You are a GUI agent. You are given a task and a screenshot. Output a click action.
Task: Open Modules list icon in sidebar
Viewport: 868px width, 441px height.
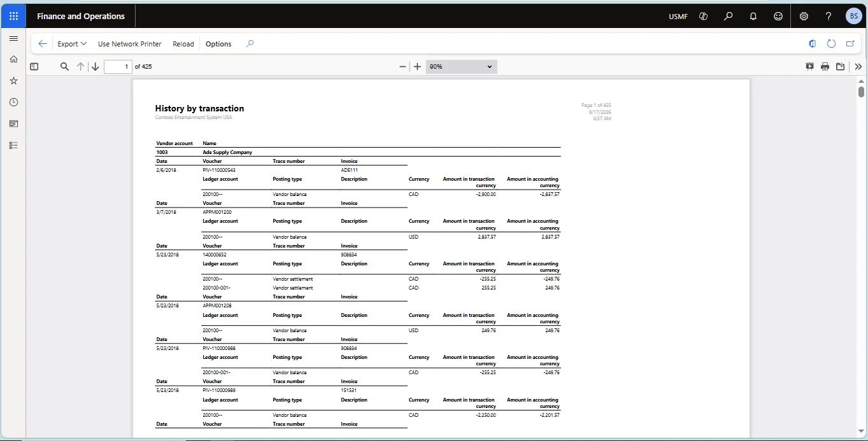(13, 145)
